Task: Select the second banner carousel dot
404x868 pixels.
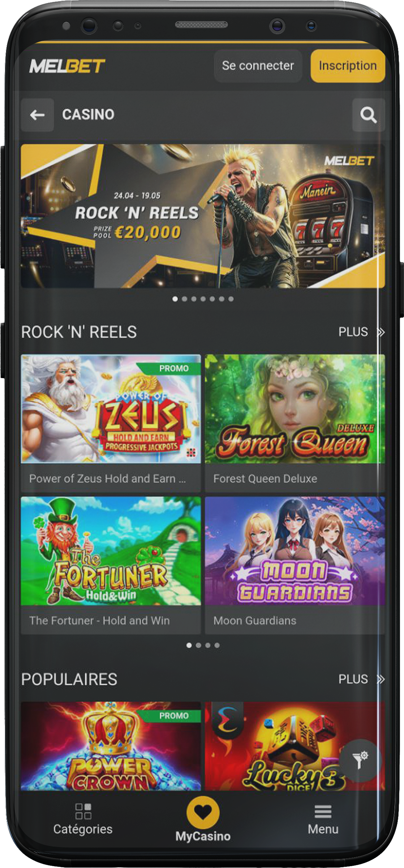Action: tap(185, 299)
